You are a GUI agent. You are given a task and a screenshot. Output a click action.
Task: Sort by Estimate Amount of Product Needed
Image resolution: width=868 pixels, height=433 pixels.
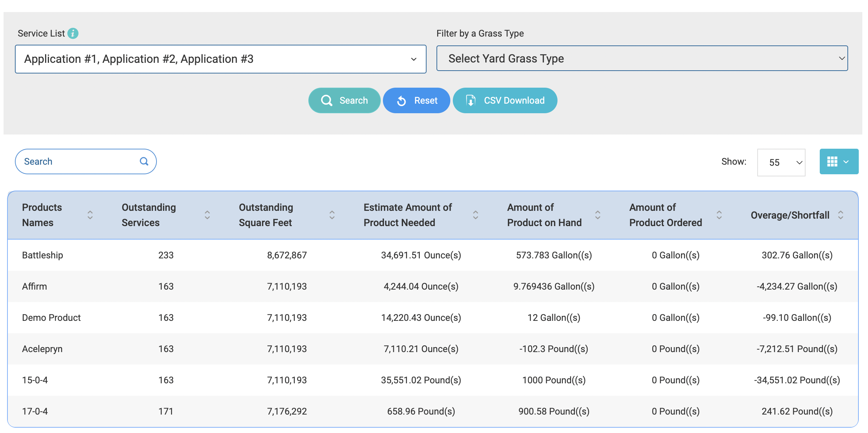point(476,215)
